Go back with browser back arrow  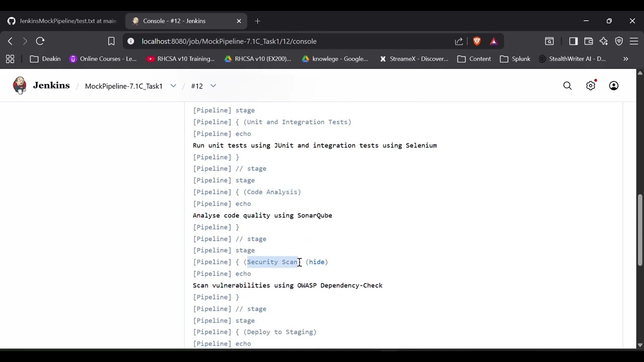(10, 41)
